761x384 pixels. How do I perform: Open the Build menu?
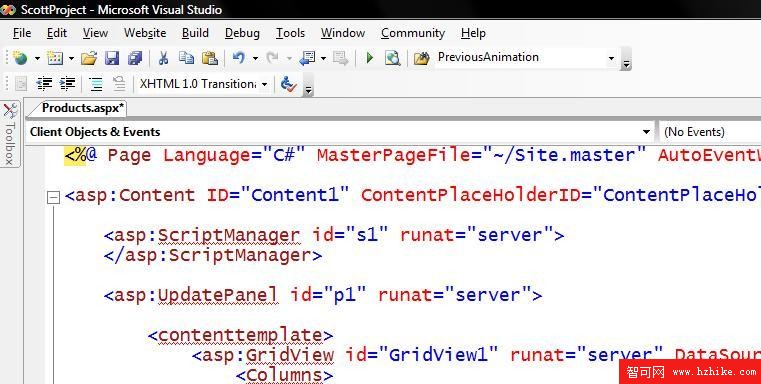[x=195, y=33]
